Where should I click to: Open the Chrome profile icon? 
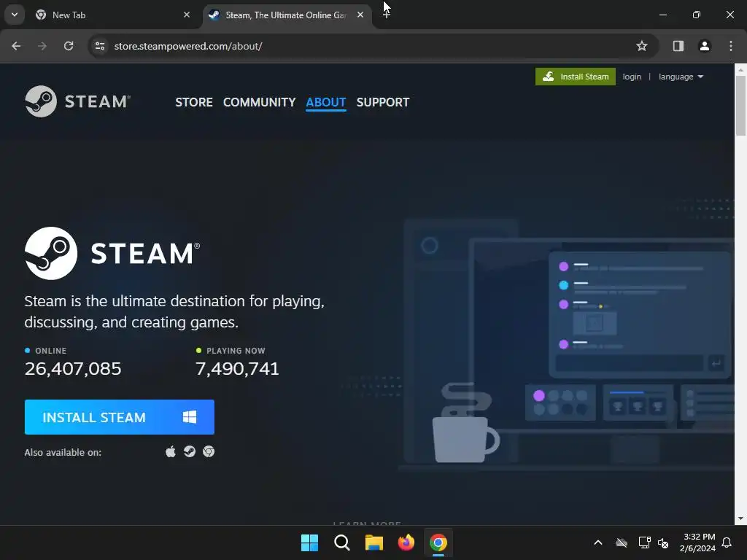(x=705, y=46)
